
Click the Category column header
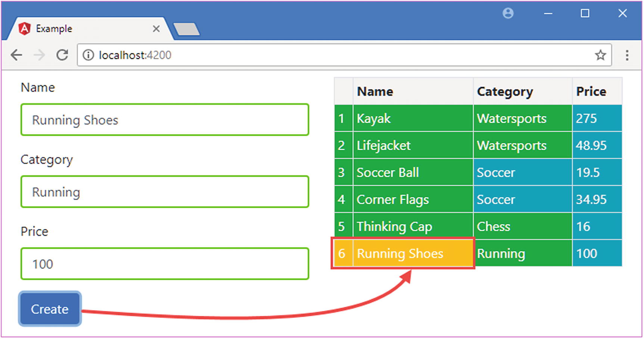coord(523,91)
